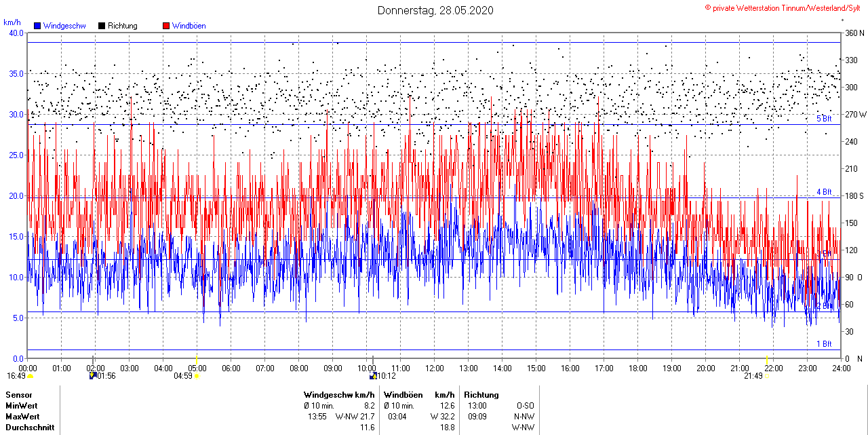
Task: Click the sun marker beside 21:49
Action: click(x=767, y=376)
